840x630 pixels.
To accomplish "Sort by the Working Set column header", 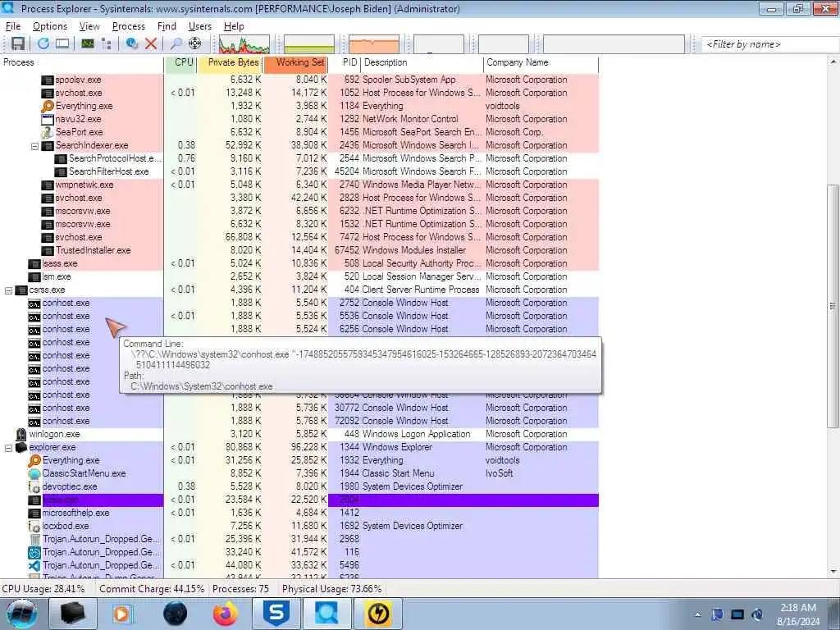I will click(x=295, y=62).
